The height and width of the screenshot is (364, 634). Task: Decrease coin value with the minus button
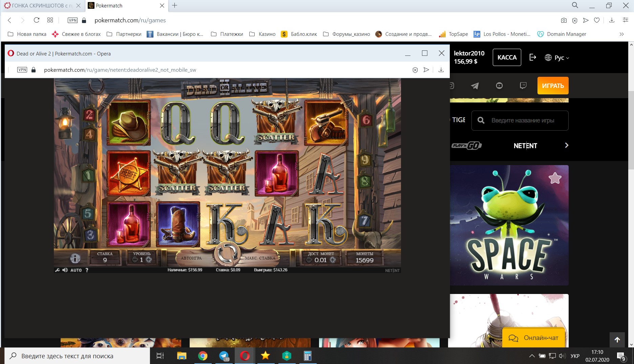pyautogui.click(x=309, y=260)
